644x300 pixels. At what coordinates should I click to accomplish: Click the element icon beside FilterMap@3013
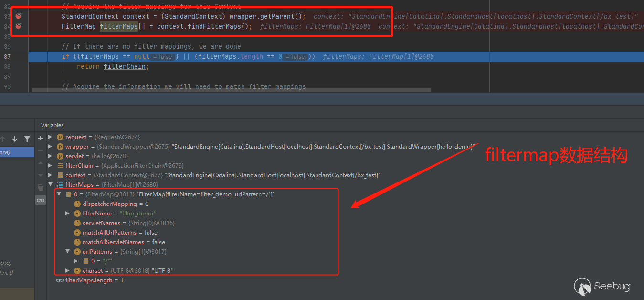tap(69, 194)
